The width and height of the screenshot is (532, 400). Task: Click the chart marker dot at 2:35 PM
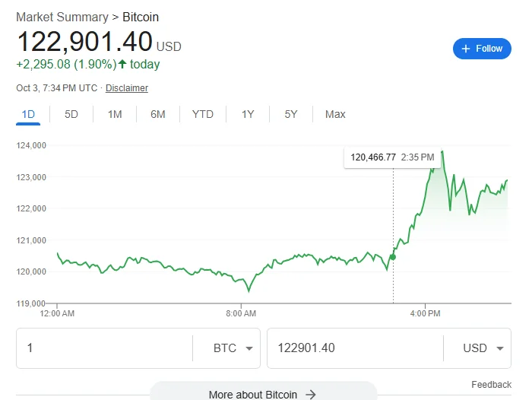[393, 257]
